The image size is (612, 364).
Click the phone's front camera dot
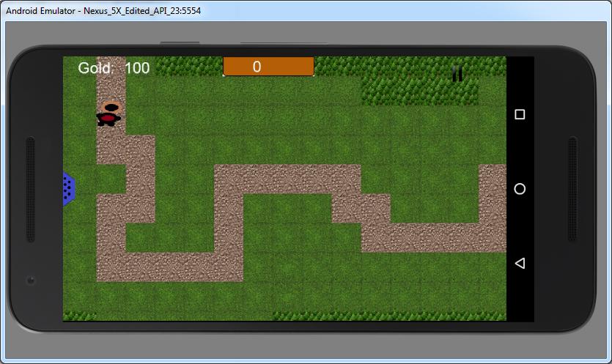pyautogui.click(x=30, y=280)
